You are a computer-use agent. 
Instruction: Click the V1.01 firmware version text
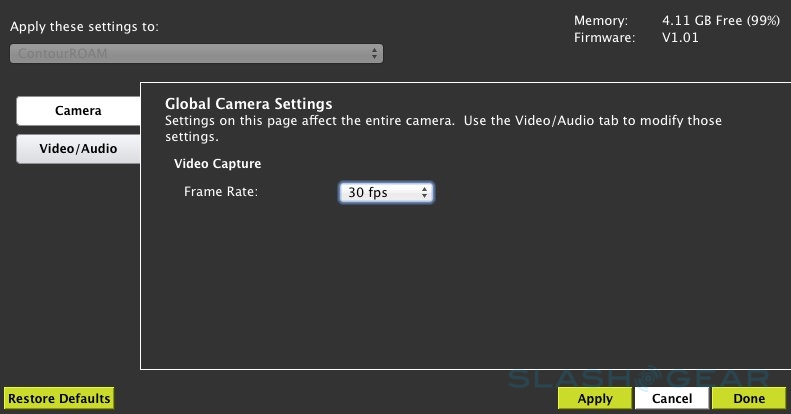(x=683, y=38)
